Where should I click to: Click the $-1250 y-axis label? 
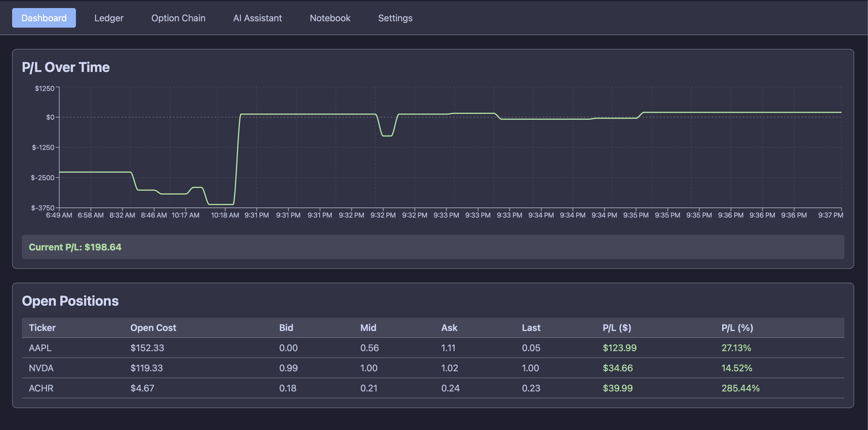43,147
